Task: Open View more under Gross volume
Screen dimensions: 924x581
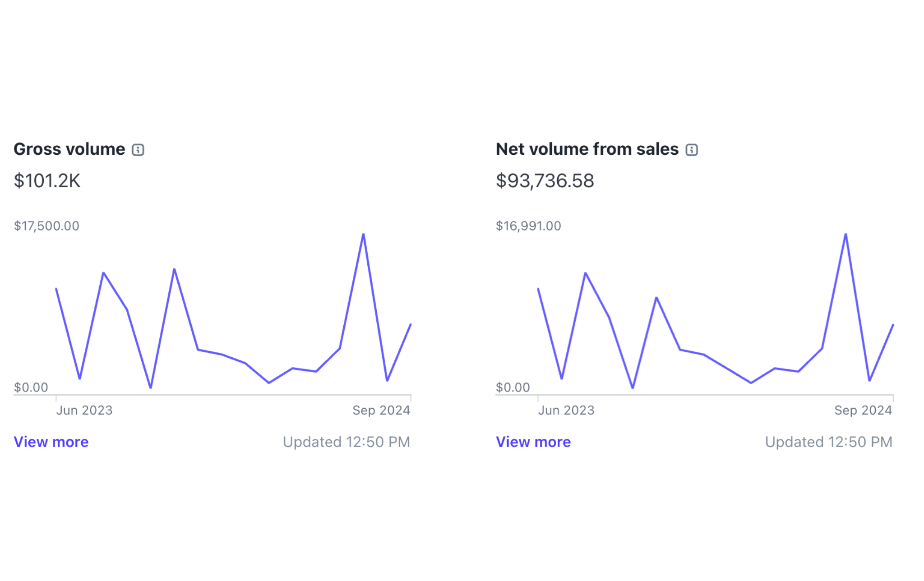Action: click(x=51, y=442)
